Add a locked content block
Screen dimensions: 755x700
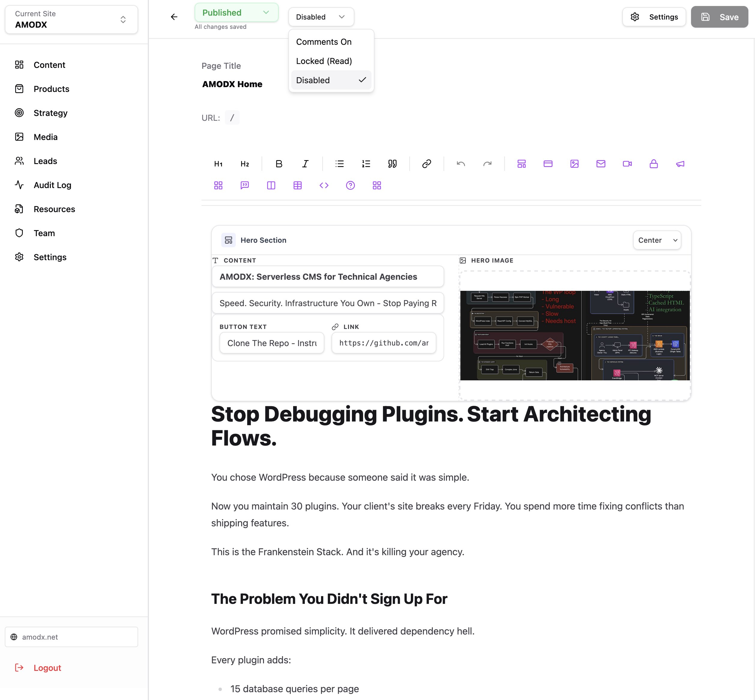pos(654,164)
